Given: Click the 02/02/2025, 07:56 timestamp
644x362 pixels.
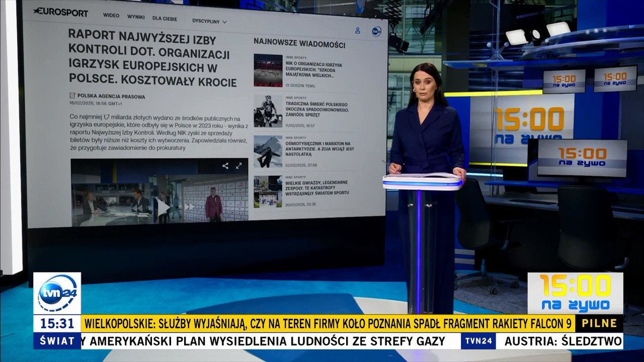Looking at the screenshot, I should click(x=301, y=165).
